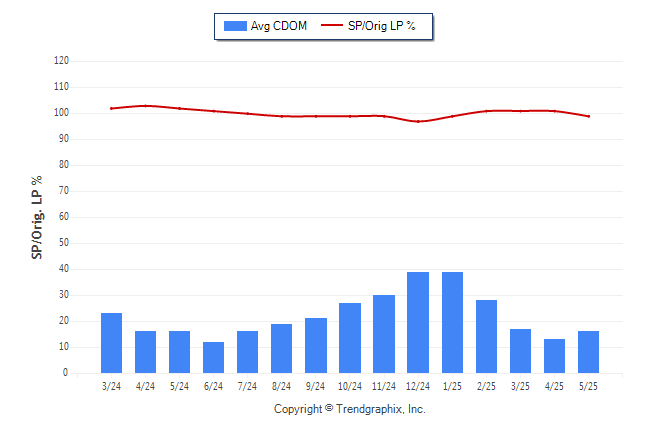Click the Avg CDOM legend label

point(279,26)
